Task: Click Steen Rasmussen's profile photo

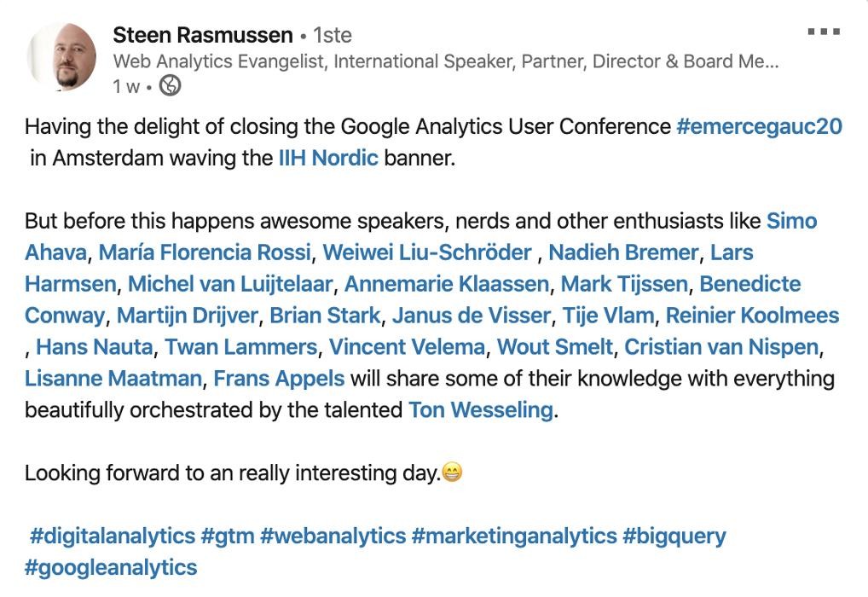Action: (61, 57)
